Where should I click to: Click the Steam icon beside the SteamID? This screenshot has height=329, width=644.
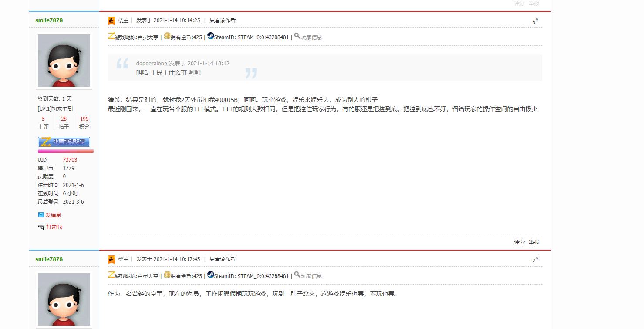click(210, 36)
